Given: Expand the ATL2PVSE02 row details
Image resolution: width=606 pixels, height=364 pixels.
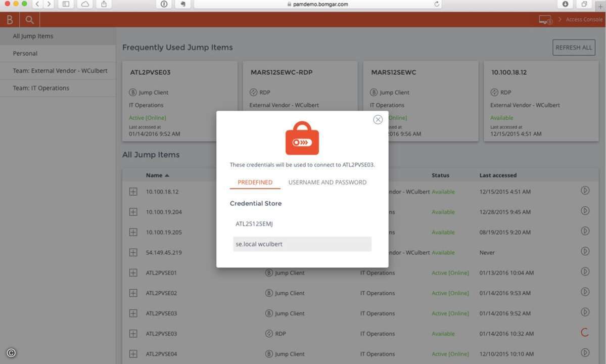Looking at the screenshot, I should [133, 293].
